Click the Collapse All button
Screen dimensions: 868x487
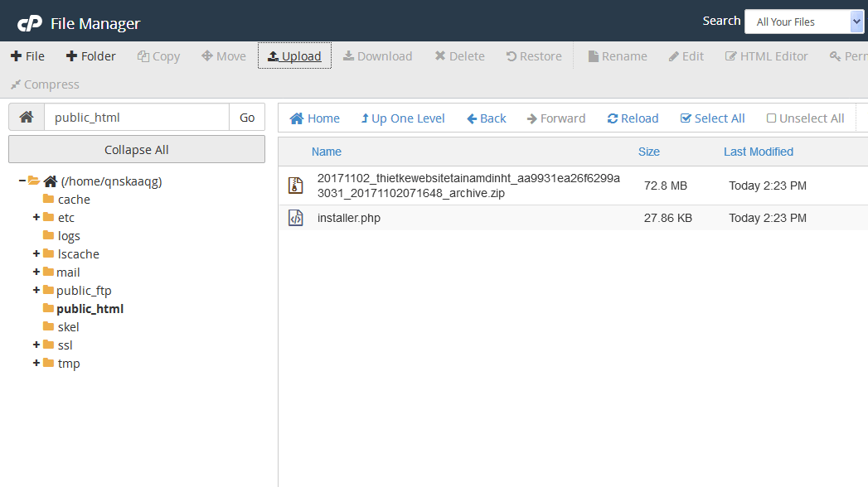[137, 150]
